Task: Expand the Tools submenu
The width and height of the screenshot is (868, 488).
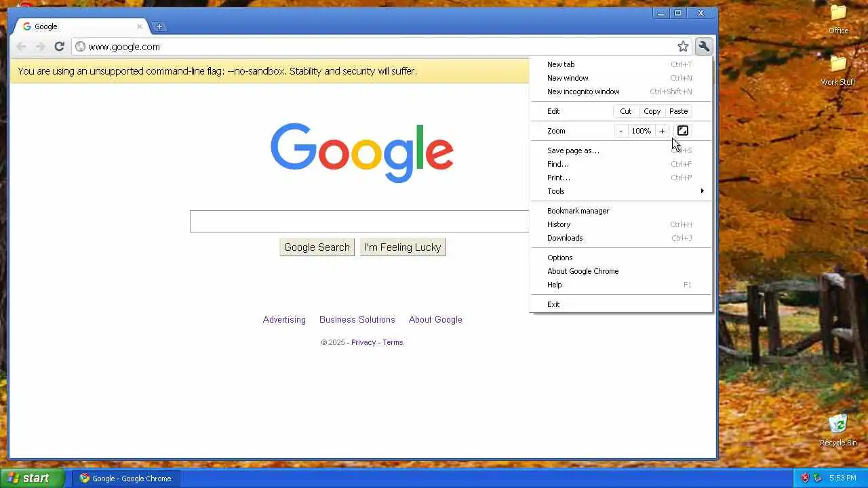Action: [621, 191]
